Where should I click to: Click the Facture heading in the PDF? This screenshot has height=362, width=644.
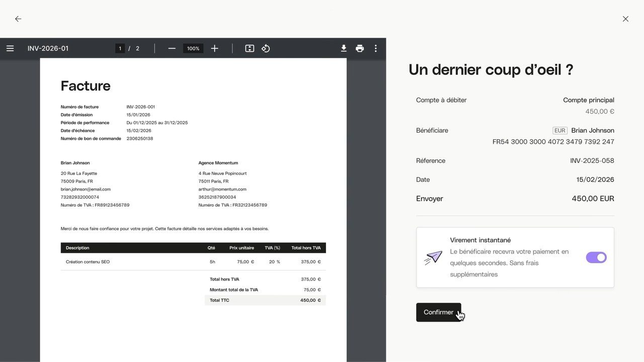pos(86,86)
